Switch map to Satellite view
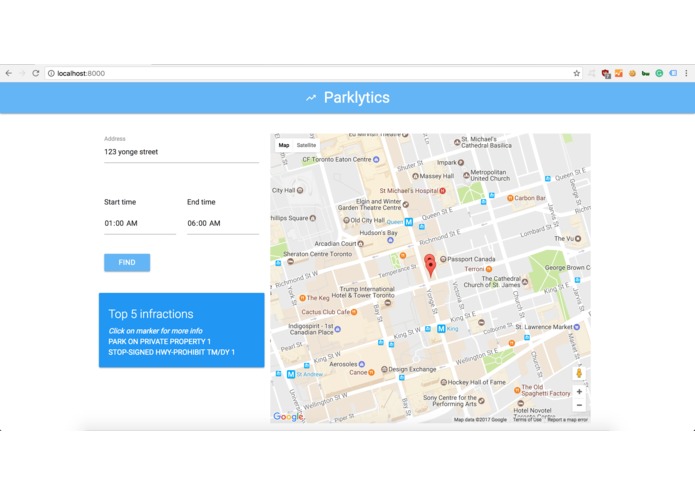Screen dimensions: 695x494 coord(306,145)
